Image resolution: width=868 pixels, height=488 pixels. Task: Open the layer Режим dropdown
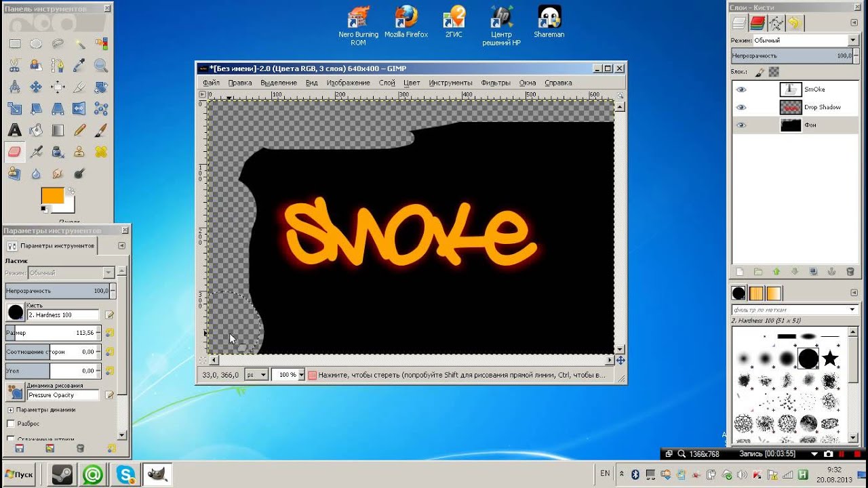(x=801, y=41)
